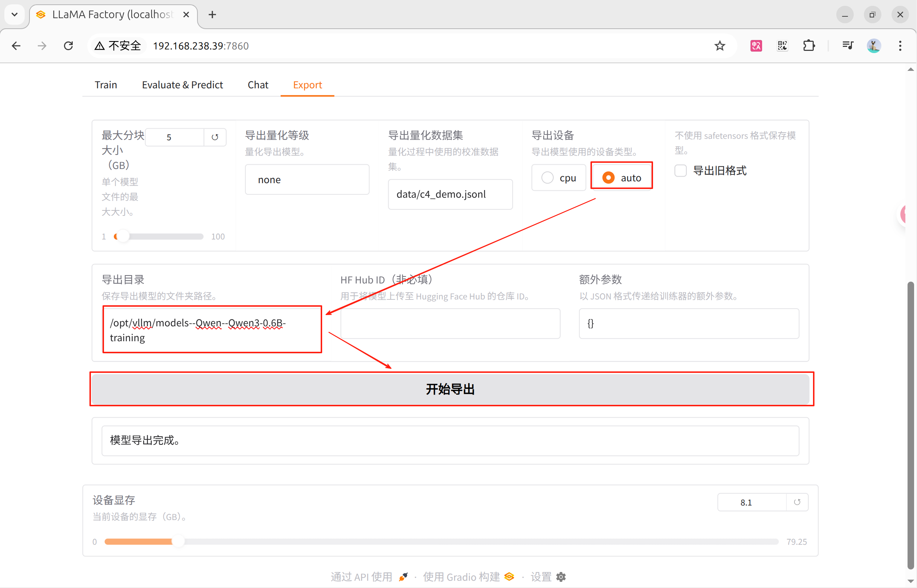This screenshot has width=917, height=588.
Task: Open the browser extensions puzzle icon
Action: tap(809, 46)
